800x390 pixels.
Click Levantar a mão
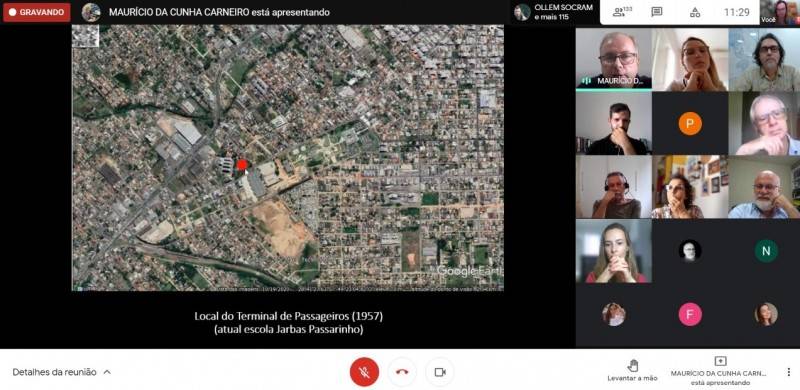tap(633, 371)
